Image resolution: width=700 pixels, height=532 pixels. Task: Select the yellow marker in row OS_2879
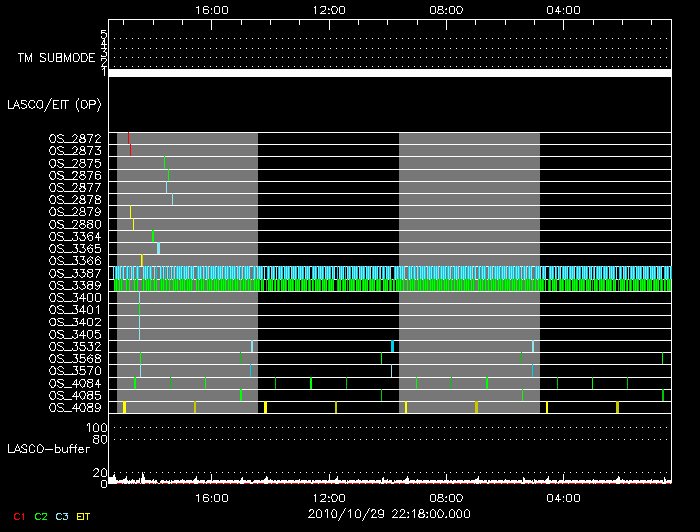tap(130, 212)
